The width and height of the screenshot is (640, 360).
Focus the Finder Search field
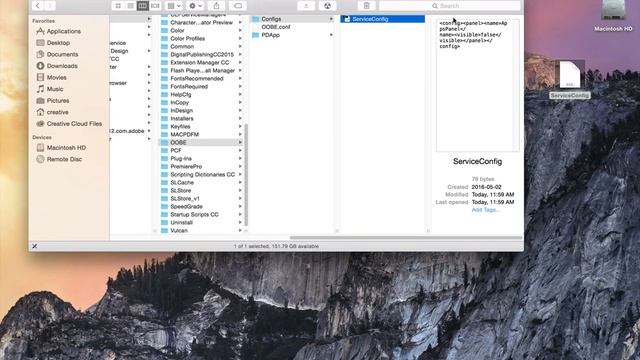449,6
